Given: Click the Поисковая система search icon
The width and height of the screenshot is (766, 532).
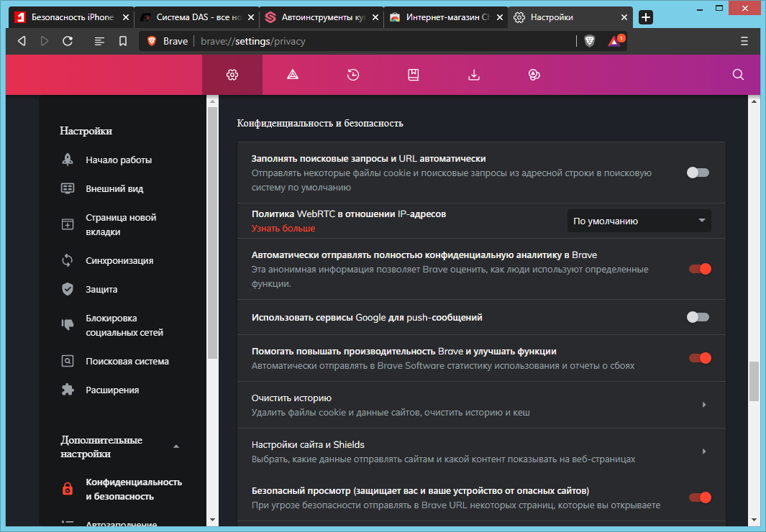Looking at the screenshot, I should click(68, 361).
